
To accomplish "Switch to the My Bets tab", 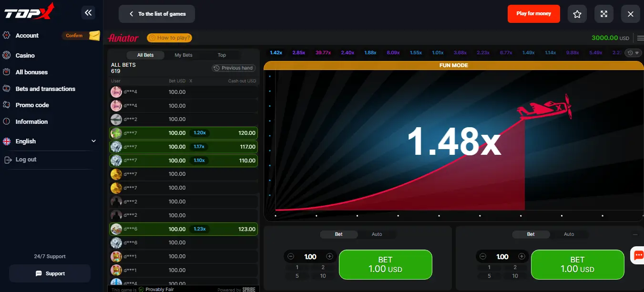I will [x=184, y=55].
